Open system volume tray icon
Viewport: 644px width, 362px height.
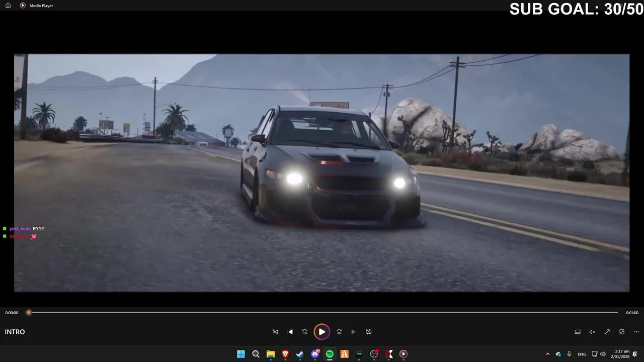coord(603,354)
